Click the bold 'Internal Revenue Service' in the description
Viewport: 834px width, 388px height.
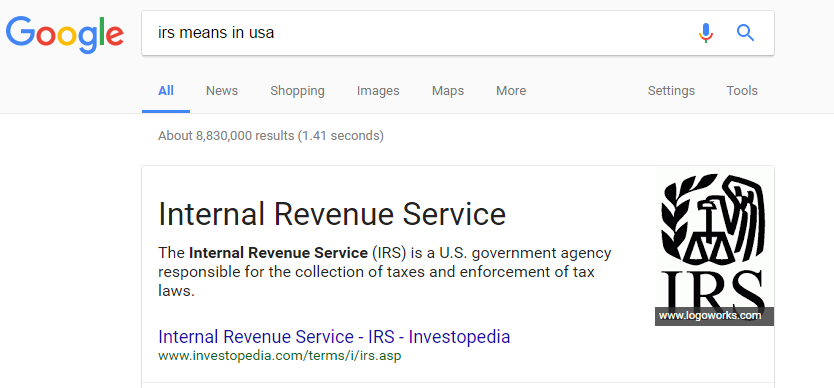click(x=278, y=253)
